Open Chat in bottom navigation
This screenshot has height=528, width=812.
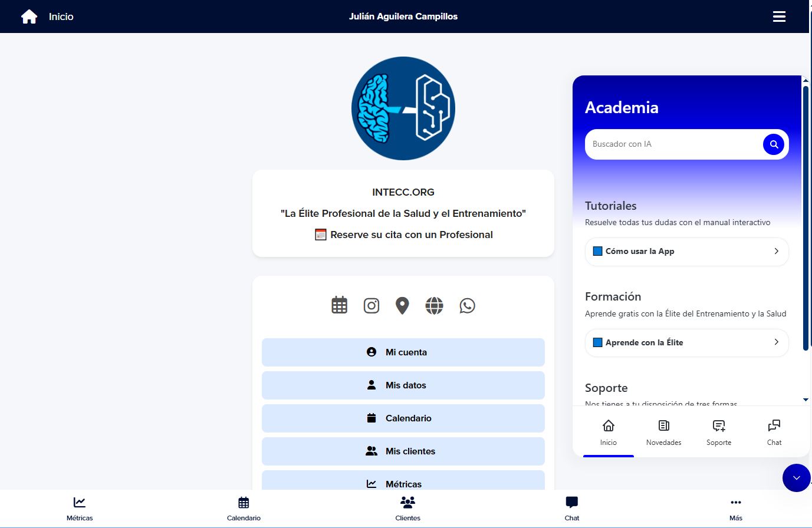pyautogui.click(x=572, y=509)
